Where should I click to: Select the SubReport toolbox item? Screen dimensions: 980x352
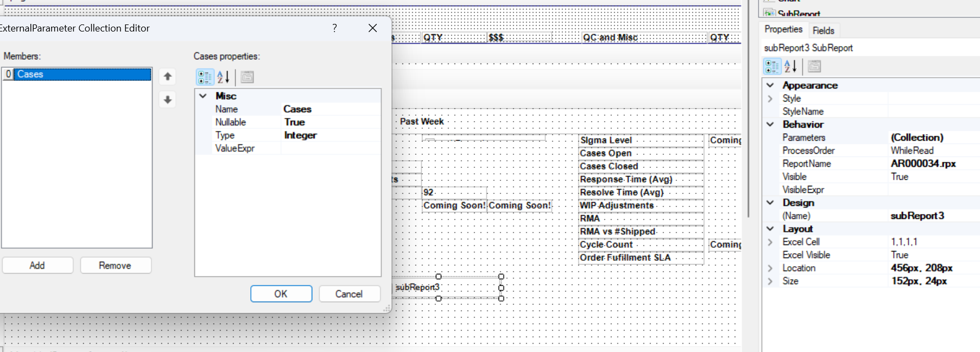point(798,13)
